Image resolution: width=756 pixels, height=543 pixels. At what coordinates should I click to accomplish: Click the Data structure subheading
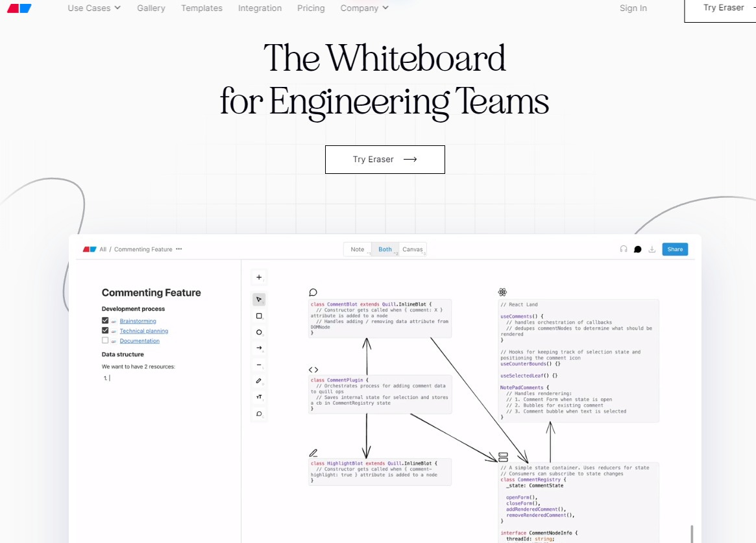[x=123, y=354]
